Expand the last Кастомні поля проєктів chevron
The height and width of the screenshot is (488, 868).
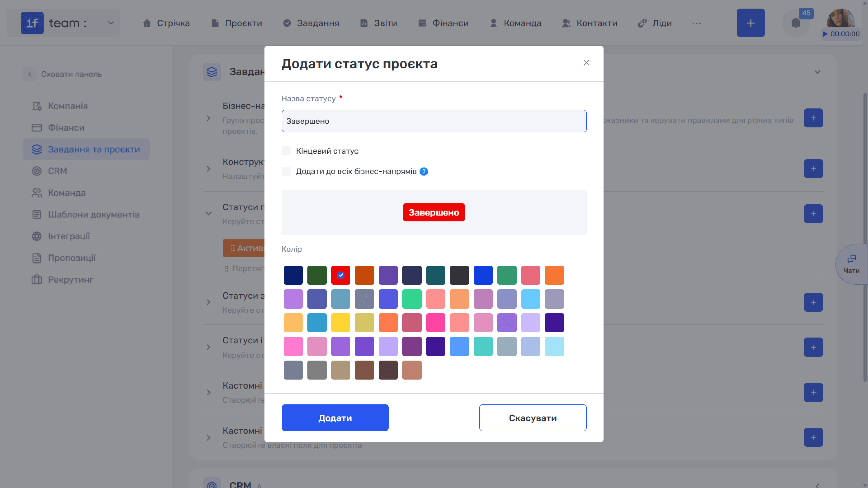point(209,437)
